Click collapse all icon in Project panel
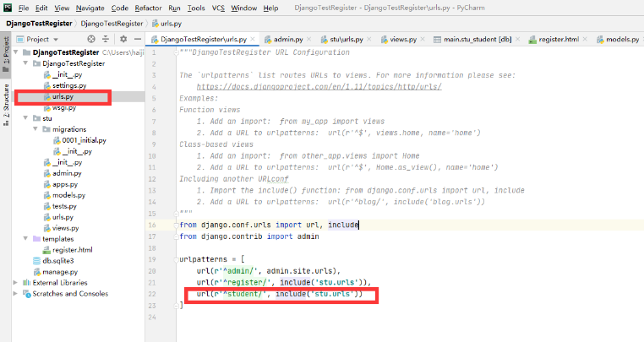644x342 pixels. pyautogui.click(x=106, y=39)
